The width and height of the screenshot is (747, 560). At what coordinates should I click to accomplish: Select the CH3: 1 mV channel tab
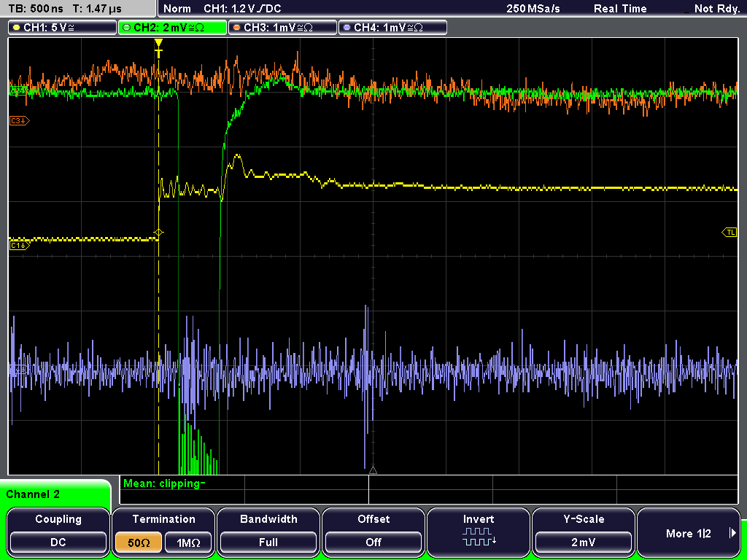[x=282, y=28]
